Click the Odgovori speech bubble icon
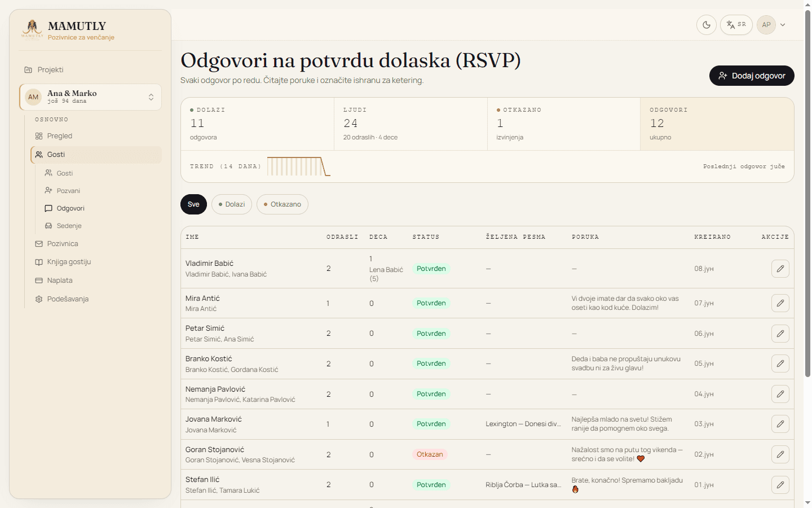 pos(48,208)
